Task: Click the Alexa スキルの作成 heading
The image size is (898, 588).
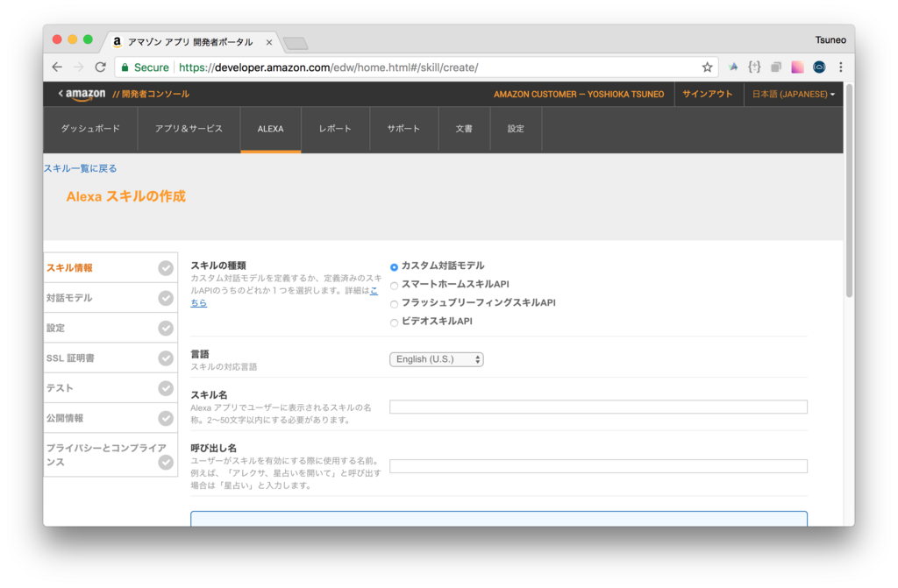Action: [126, 196]
